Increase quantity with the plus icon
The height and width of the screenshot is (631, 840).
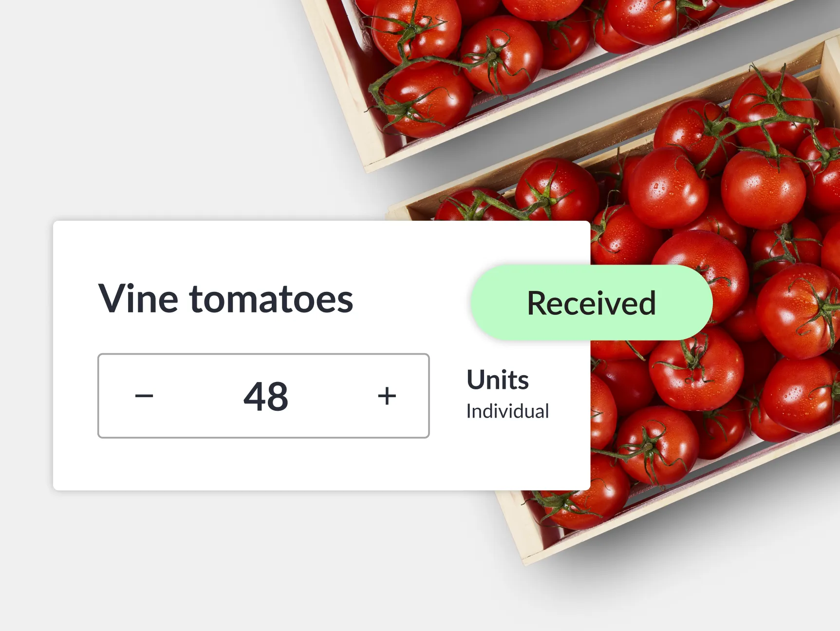(x=387, y=396)
